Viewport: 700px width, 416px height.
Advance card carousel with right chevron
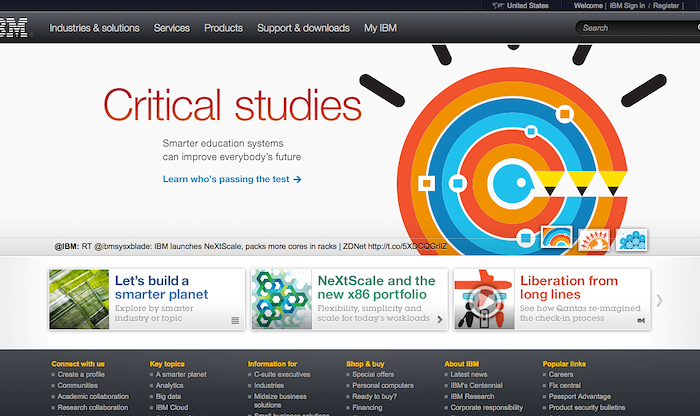point(659,300)
